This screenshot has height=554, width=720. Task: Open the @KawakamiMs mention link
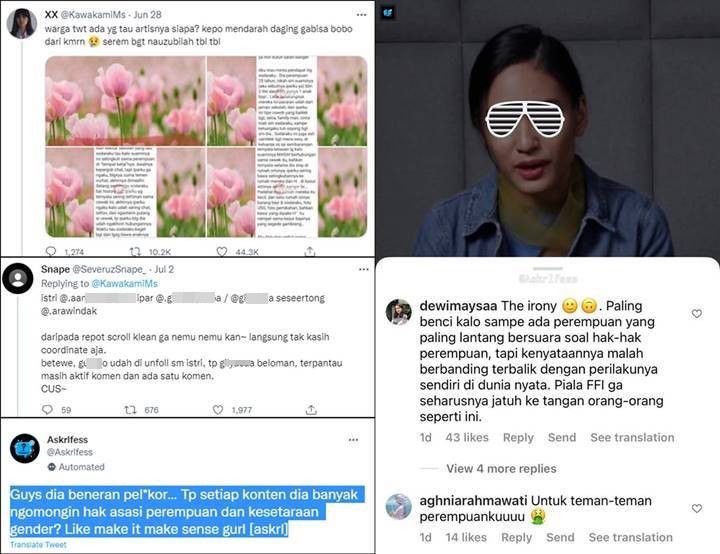[124, 283]
